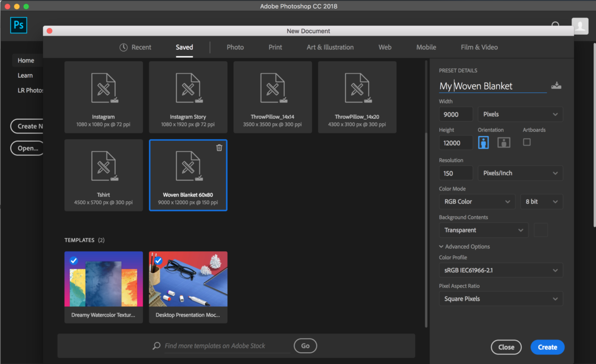
Task: Toggle checkmark on Dreamy Watercolor template
Action: click(x=73, y=260)
